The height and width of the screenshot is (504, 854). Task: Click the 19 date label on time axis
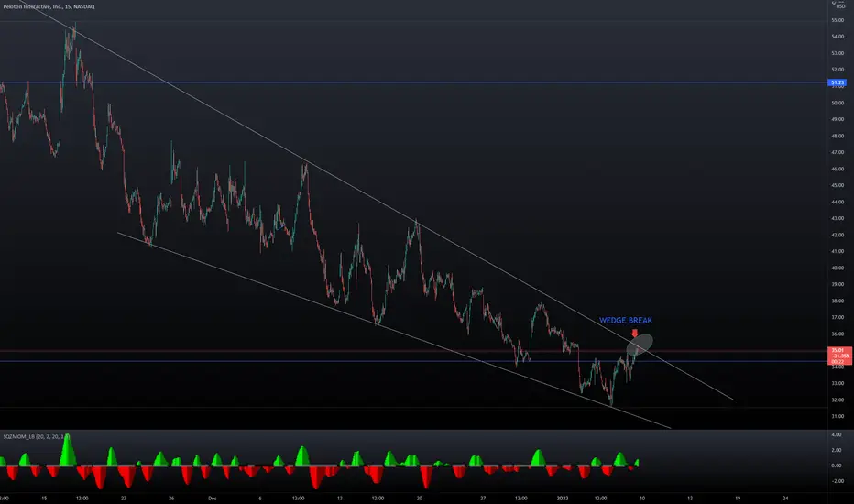pos(738,498)
